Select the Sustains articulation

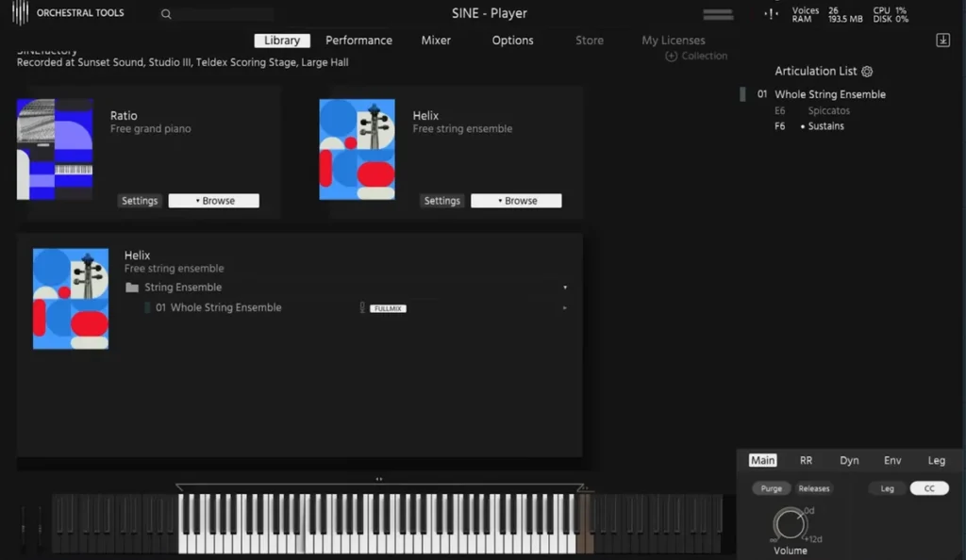point(825,126)
